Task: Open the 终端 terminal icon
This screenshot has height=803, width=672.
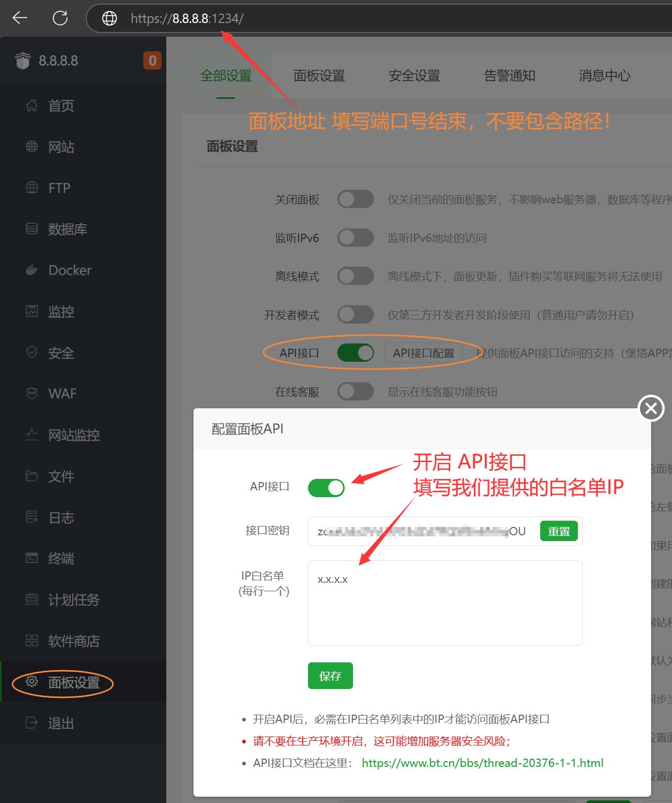Action: pos(32,558)
